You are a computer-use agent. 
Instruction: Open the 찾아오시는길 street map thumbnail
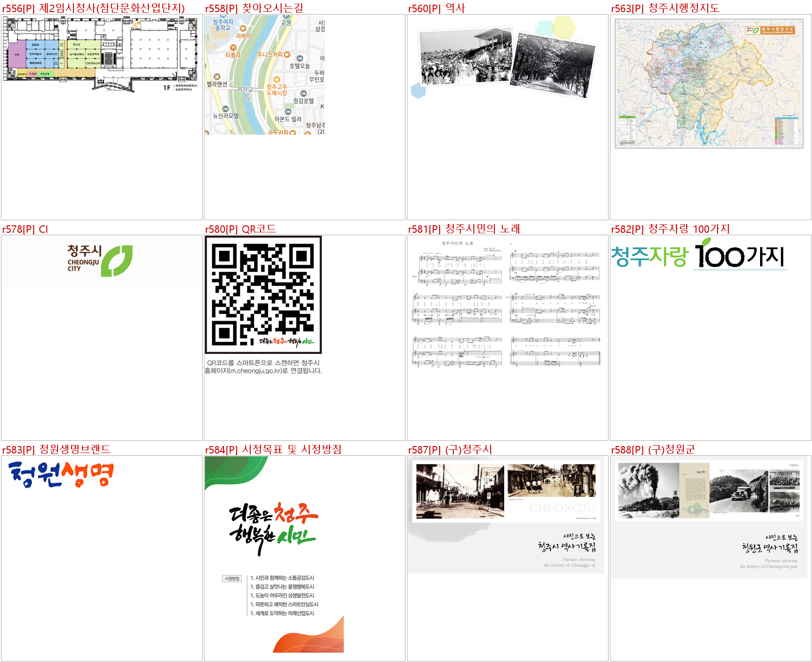(265, 75)
